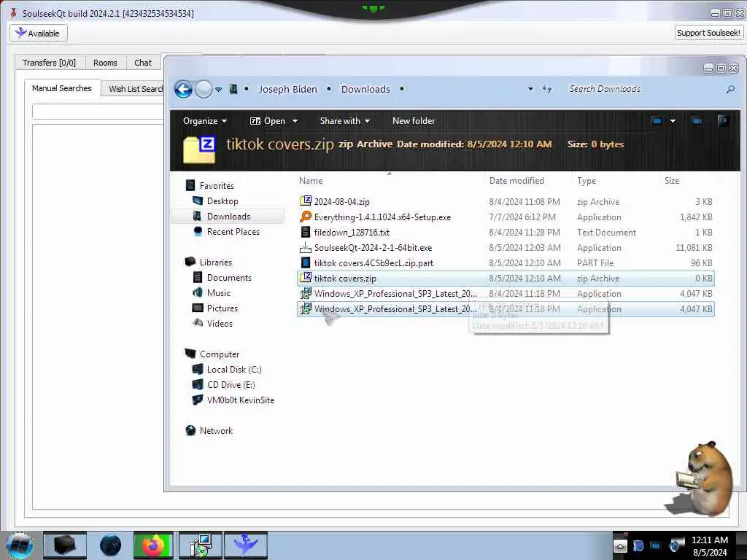Select filedown_128716.txt file icon
747x560 pixels.
(x=306, y=232)
